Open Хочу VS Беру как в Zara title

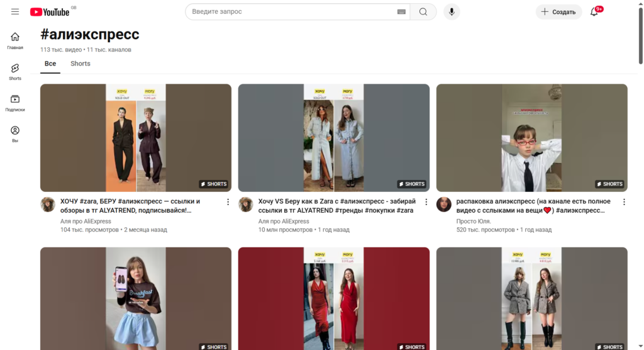tap(337, 206)
